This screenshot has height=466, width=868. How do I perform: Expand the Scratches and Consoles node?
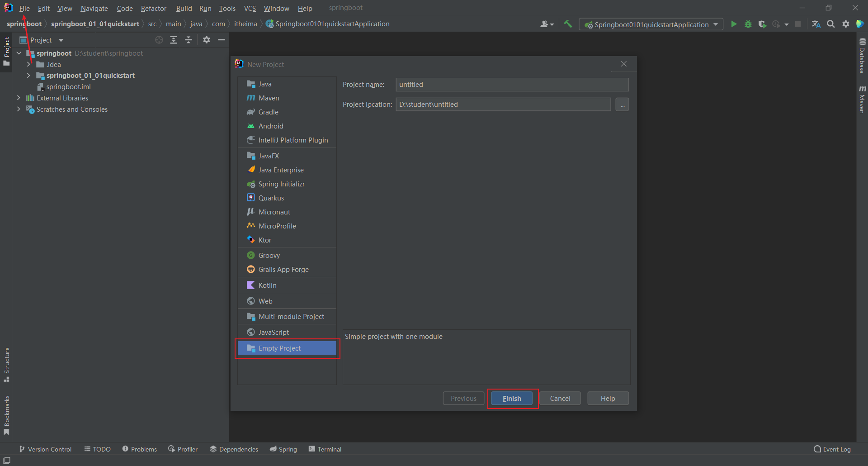pos(19,109)
